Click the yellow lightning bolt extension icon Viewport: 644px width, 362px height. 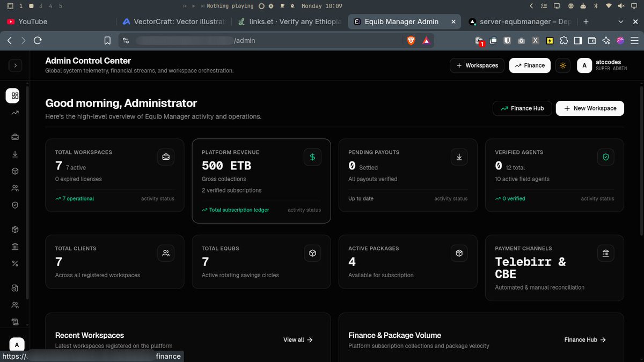pyautogui.click(x=550, y=40)
